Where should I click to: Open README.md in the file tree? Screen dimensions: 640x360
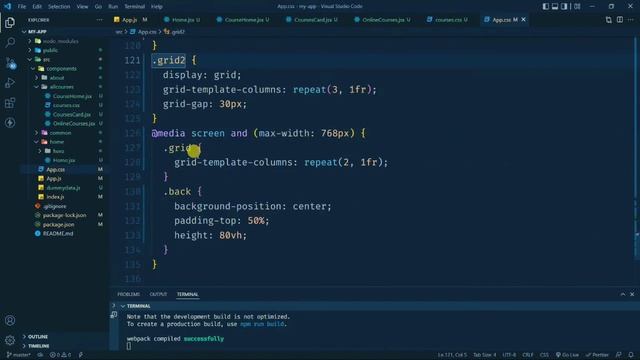(x=58, y=233)
